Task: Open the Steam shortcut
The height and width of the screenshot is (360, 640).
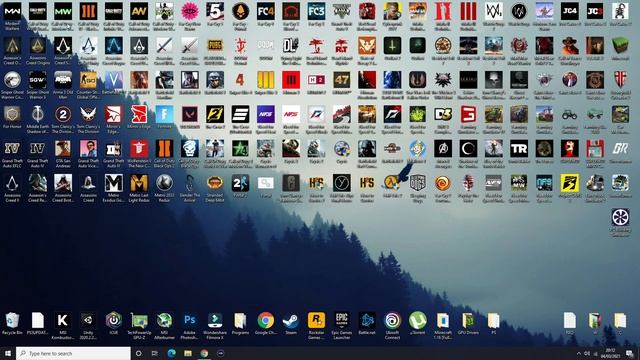Action: tap(291, 321)
